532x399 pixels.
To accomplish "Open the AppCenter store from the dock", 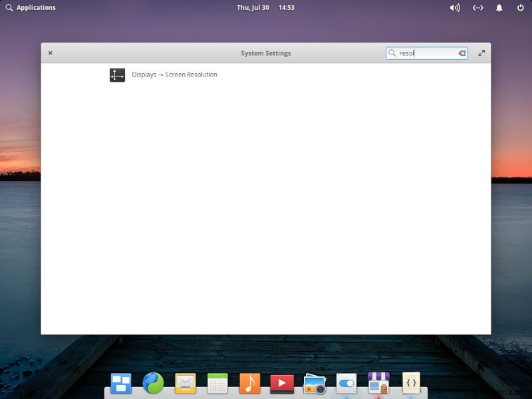I will coord(378,383).
